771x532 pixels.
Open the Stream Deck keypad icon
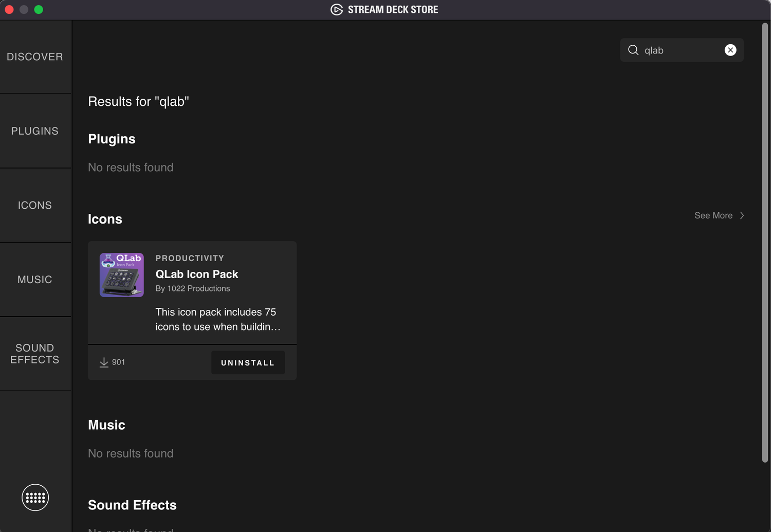coord(35,498)
